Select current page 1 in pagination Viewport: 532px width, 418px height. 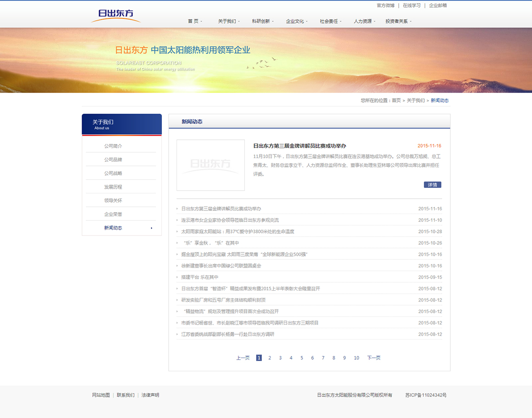pos(259,357)
